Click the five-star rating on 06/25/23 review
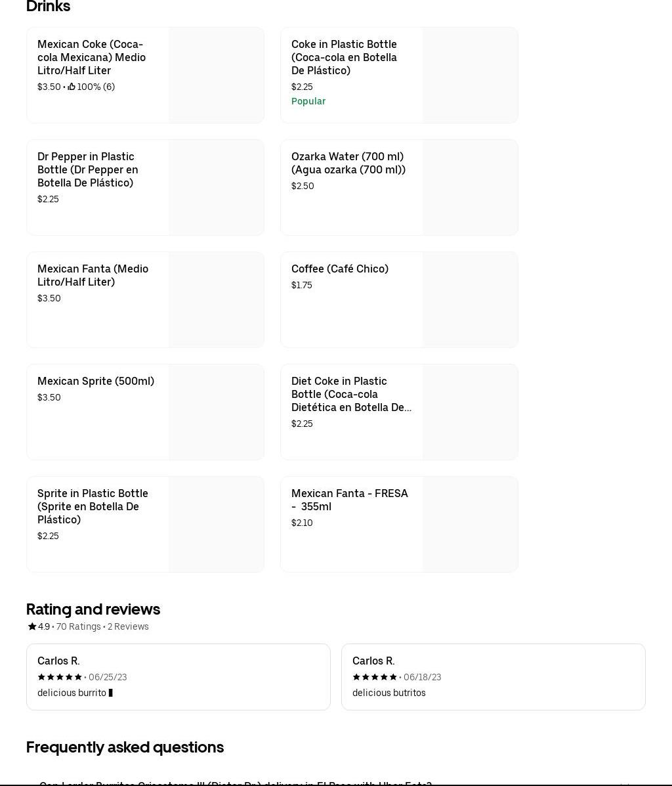 coord(60,677)
